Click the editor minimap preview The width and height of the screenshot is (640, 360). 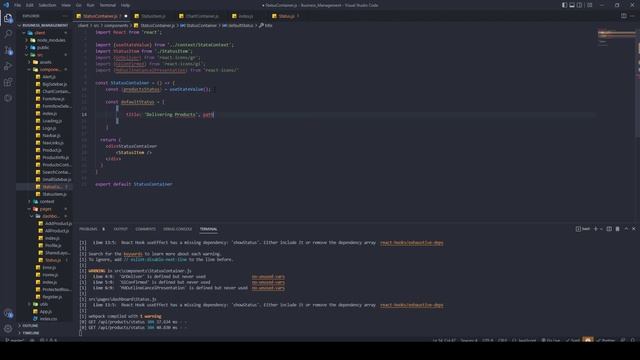click(x=616, y=39)
